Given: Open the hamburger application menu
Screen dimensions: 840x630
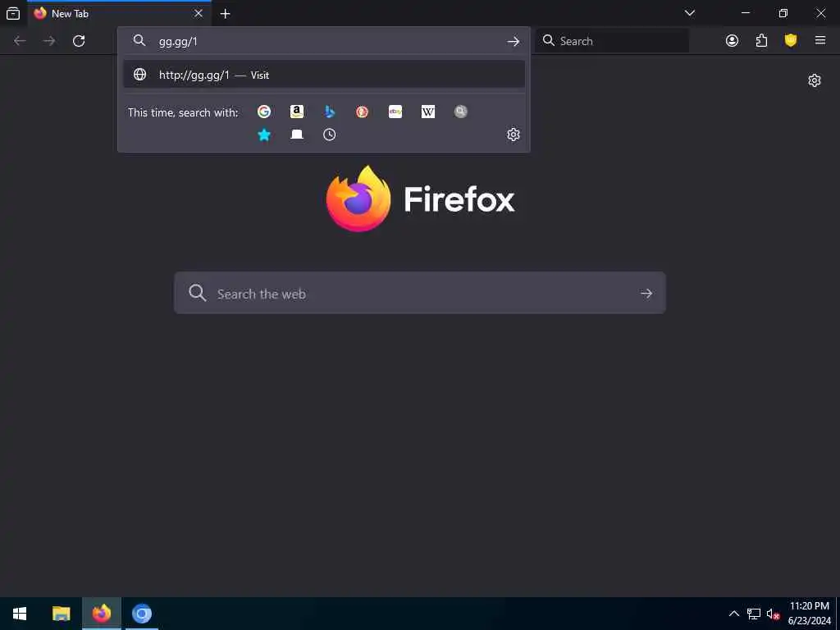Looking at the screenshot, I should coord(820,40).
